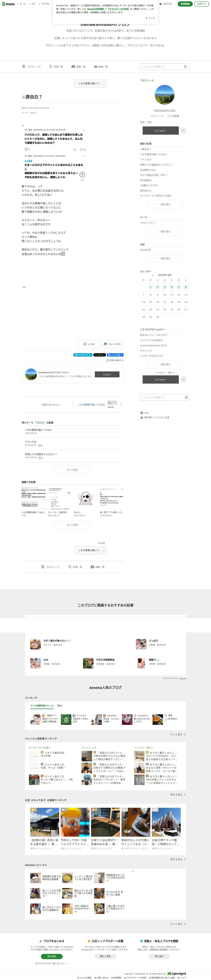This screenshot has width=211, height=980.
Task: Click the lower sidebar search magnifier icon
Action: coord(186,397)
